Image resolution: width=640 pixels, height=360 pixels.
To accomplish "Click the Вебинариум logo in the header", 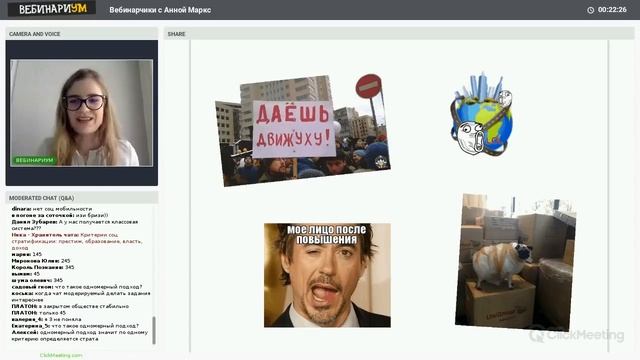I will pyautogui.click(x=52, y=9).
